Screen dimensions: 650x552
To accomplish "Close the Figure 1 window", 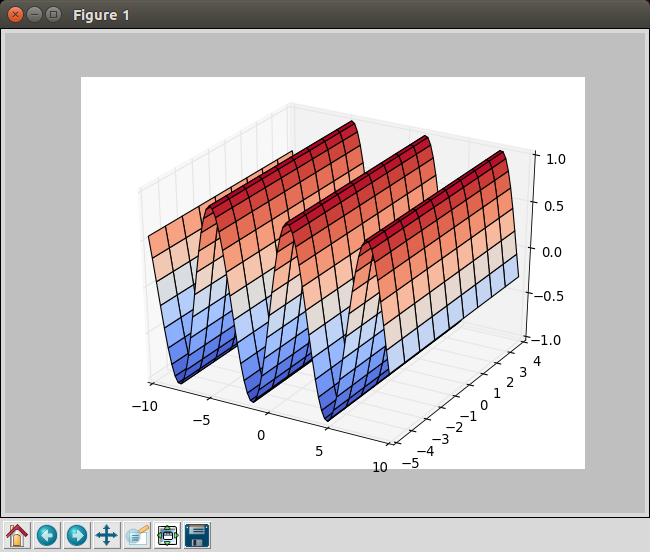I will click(x=15, y=15).
